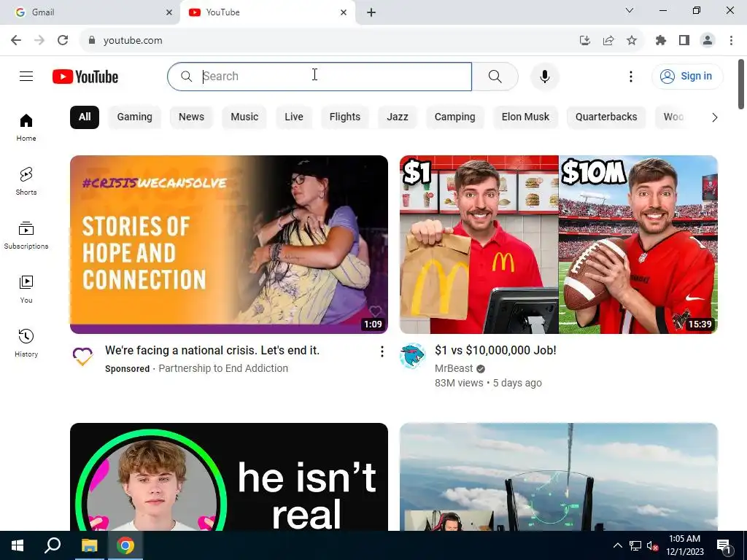Reload the YouTube page
This screenshot has width=747, height=560.
63,40
